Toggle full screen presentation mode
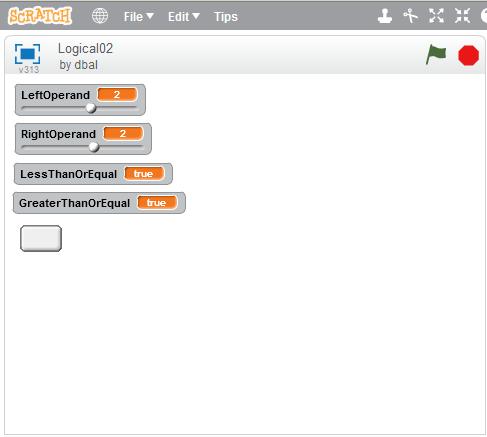This screenshot has width=487, height=437. pyautogui.click(x=27, y=54)
